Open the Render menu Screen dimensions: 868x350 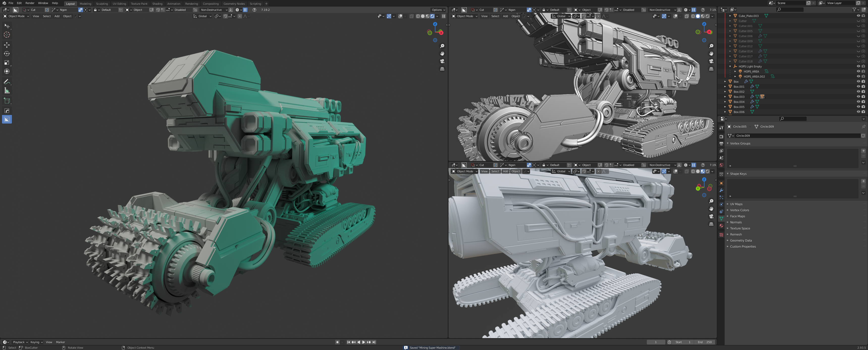[x=30, y=3]
